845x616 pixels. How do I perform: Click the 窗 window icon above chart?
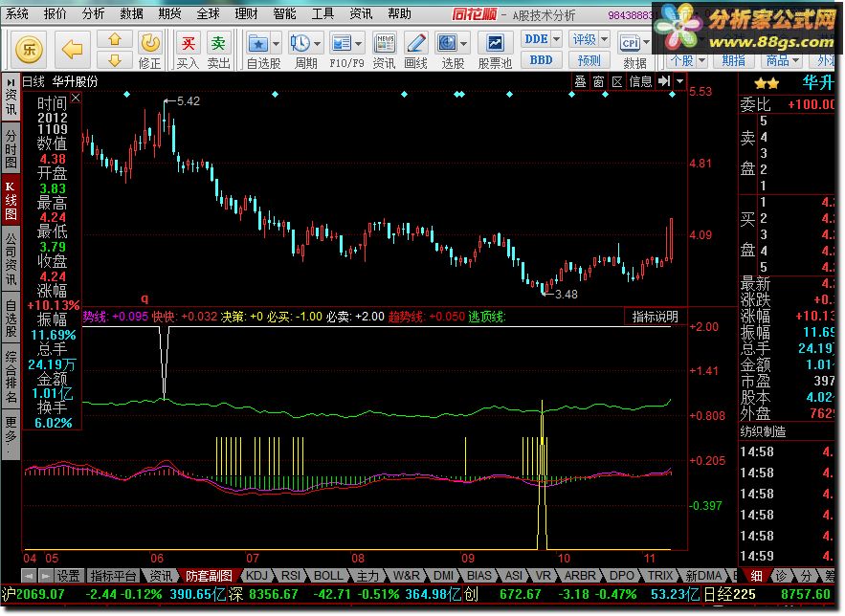click(598, 82)
